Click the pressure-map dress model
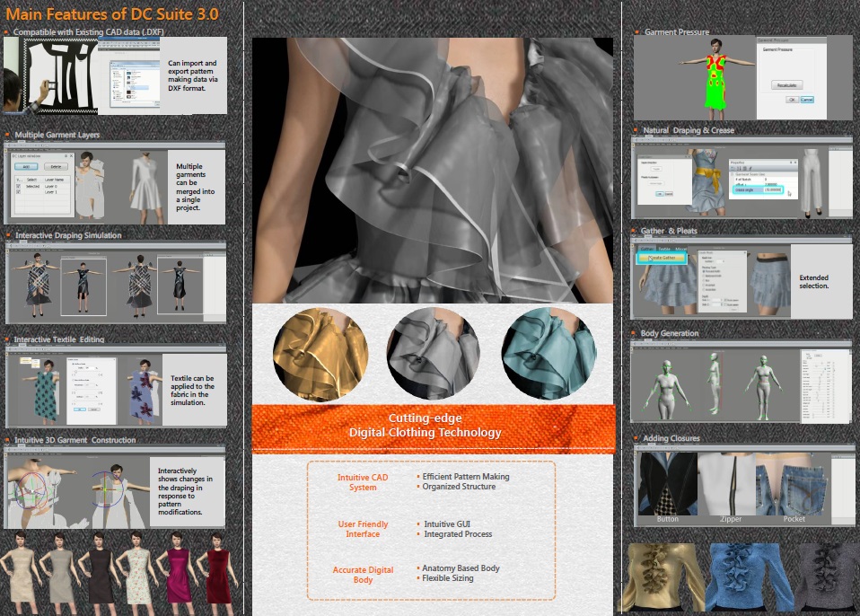This screenshot has width=860, height=616. [x=715, y=78]
